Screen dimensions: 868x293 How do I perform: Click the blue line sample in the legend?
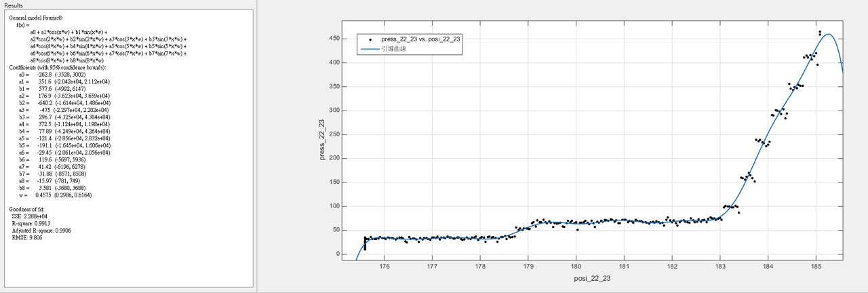[x=370, y=49]
